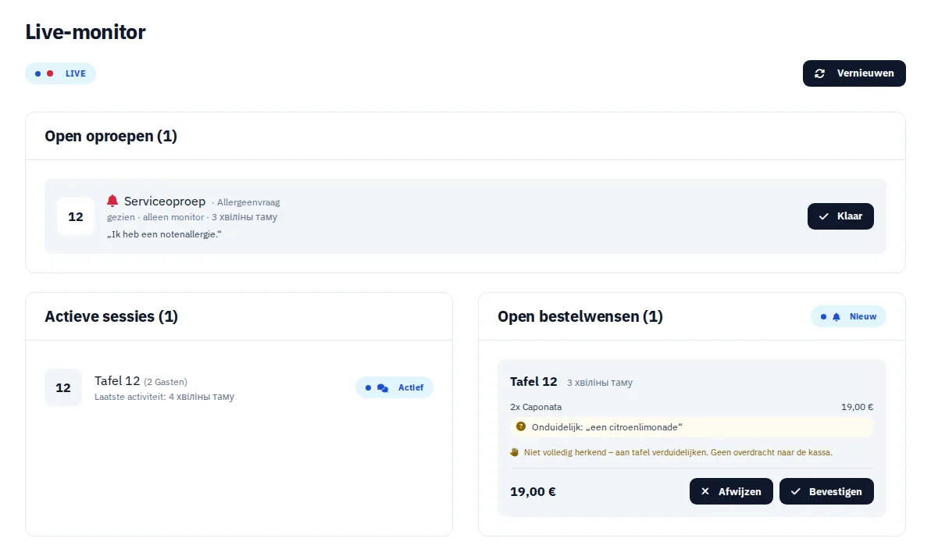Viewport: 931px width, 560px height.
Task: Click the bold 19,00 € order total
Action: click(533, 492)
